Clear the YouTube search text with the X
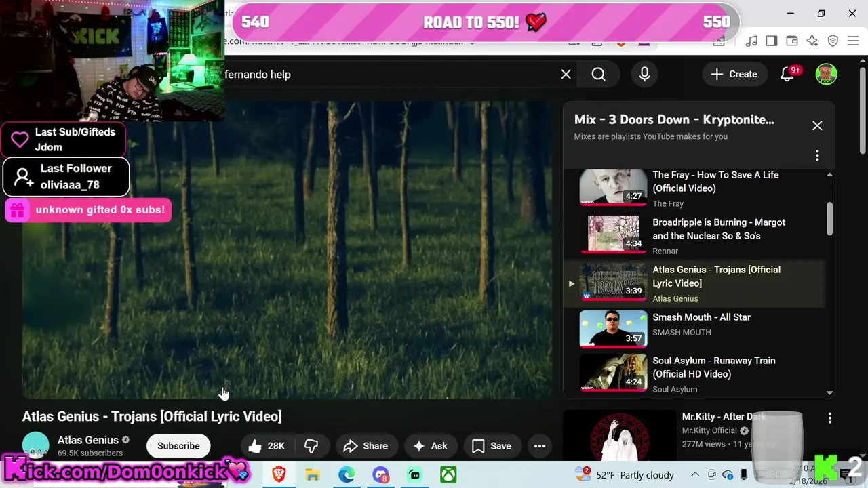 coord(566,75)
